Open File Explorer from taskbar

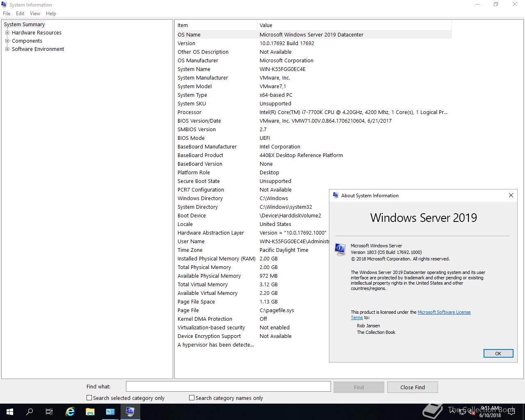coord(90,411)
